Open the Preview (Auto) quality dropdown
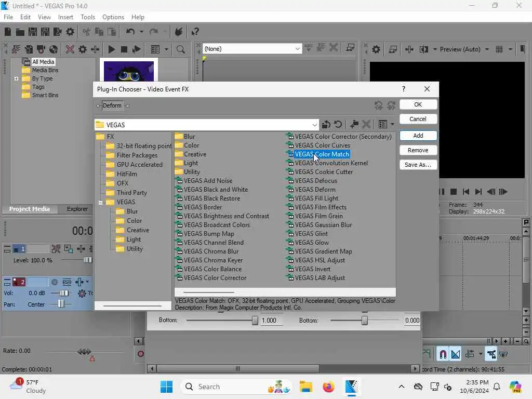This screenshot has height=399, width=532. tap(487, 49)
